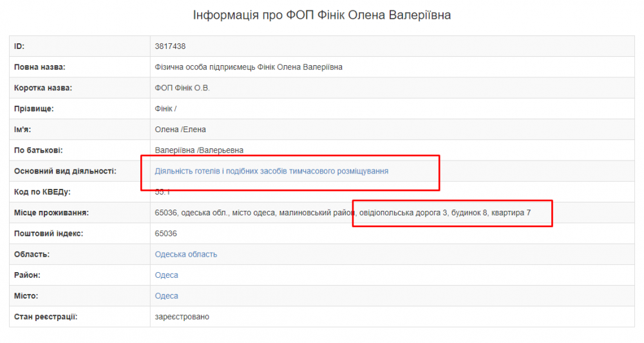
Task: Open the hotel activity link in Основний вид діяльності
Action: [x=271, y=171]
